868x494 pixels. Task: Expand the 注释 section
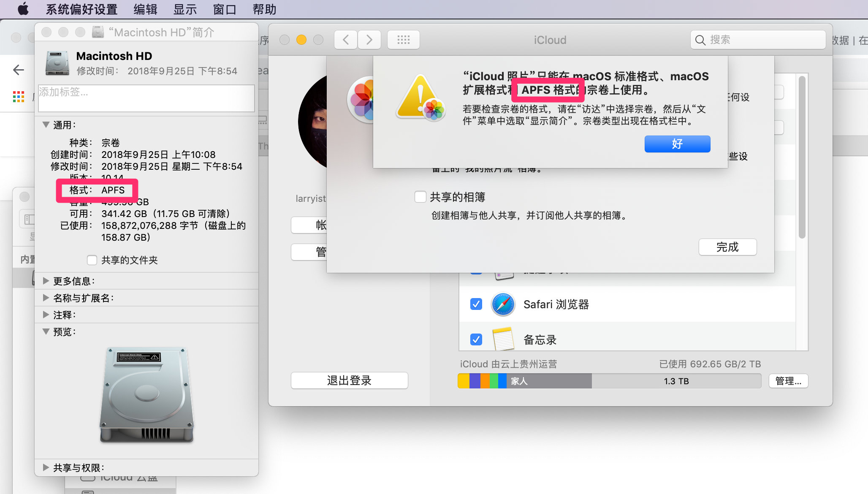point(46,315)
